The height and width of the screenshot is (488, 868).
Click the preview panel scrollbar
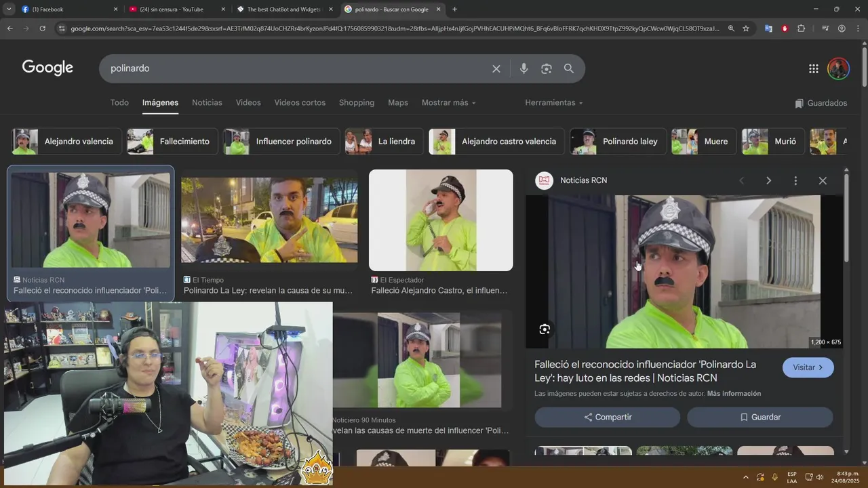[846, 217]
